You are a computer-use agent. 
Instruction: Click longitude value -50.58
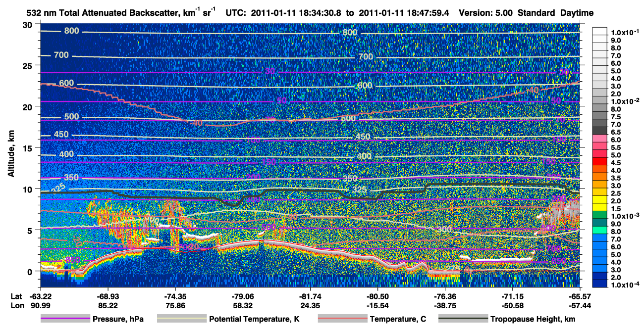click(x=512, y=305)
